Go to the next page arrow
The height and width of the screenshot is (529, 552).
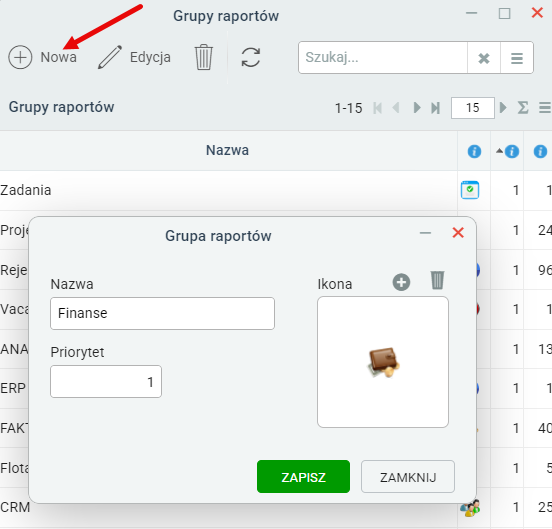[x=417, y=107]
